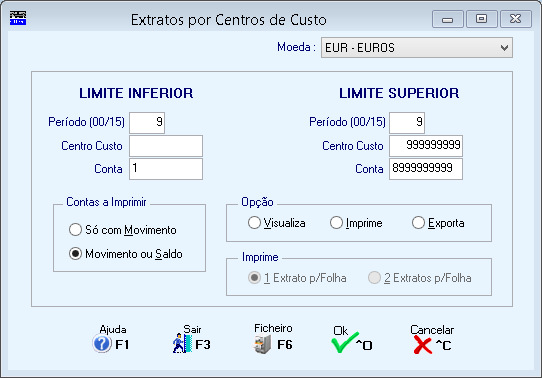Expand the Moeda currency dropdown arrow

[x=504, y=48]
